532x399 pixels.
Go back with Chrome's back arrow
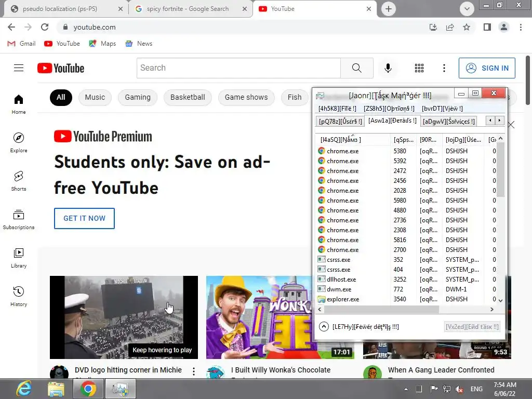[11, 27]
